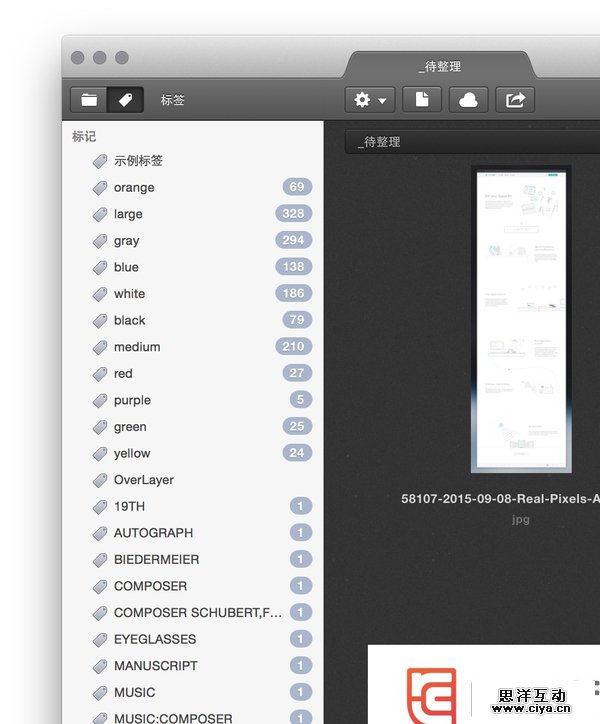
Task: Click the cloud upload toolbar icon
Action: 468,100
